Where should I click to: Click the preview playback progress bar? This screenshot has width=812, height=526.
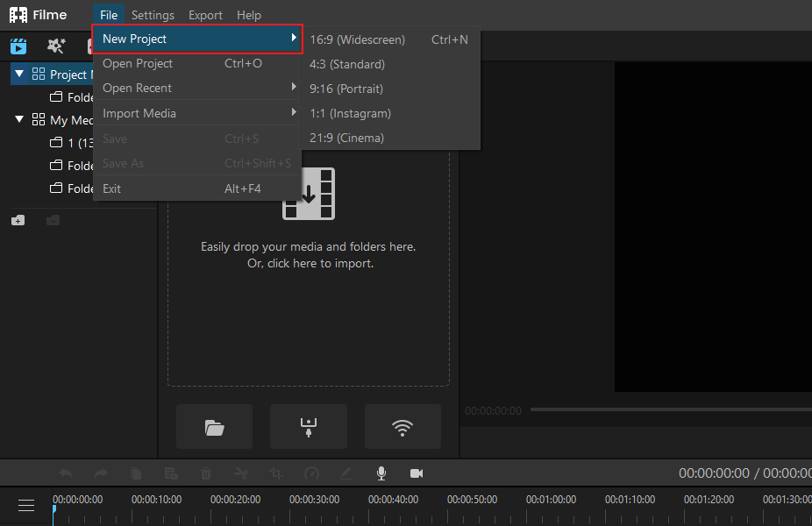click(x=671, y=409)
